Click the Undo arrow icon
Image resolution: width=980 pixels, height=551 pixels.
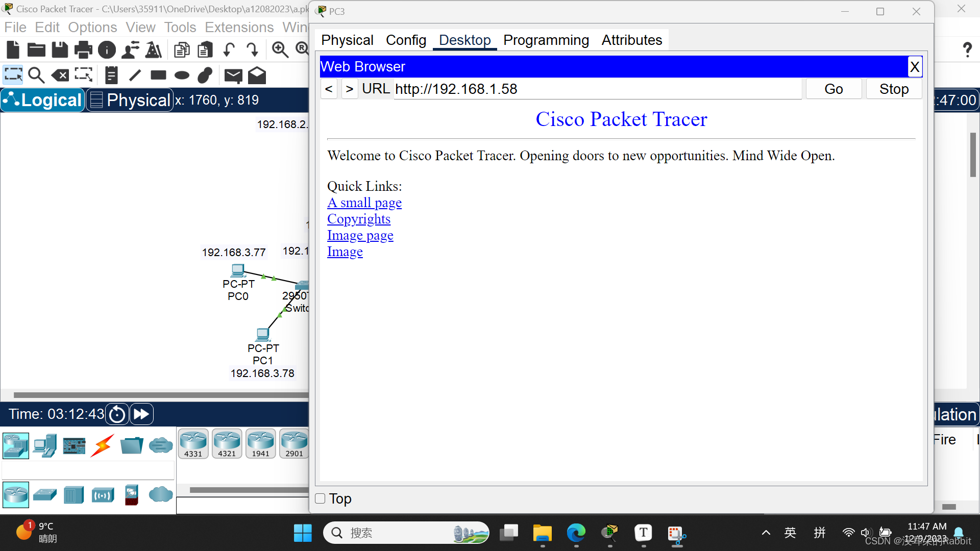click(x=229, y=49)
